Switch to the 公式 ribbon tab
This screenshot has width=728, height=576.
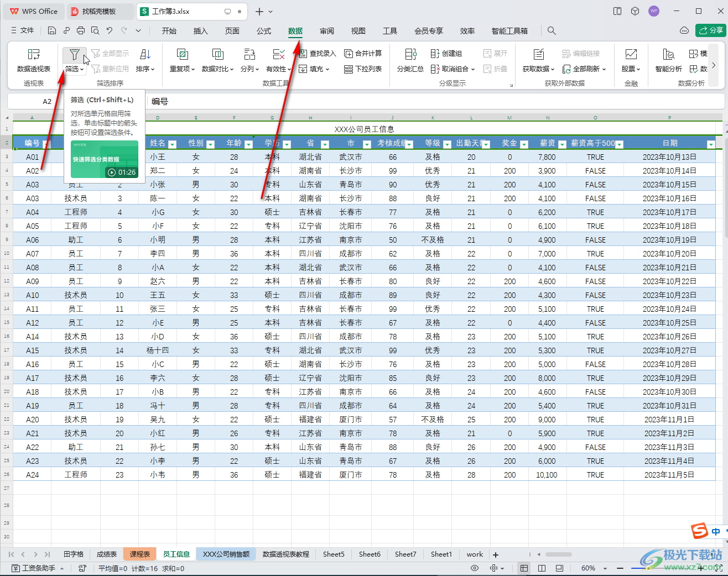[x=264, y=31]
